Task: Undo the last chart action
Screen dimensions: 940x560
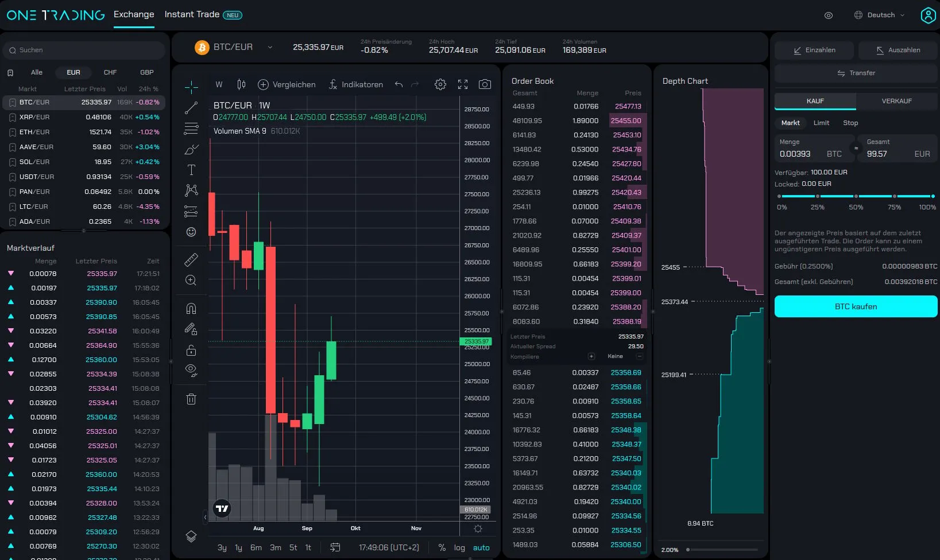Action: tap(399, 84)
